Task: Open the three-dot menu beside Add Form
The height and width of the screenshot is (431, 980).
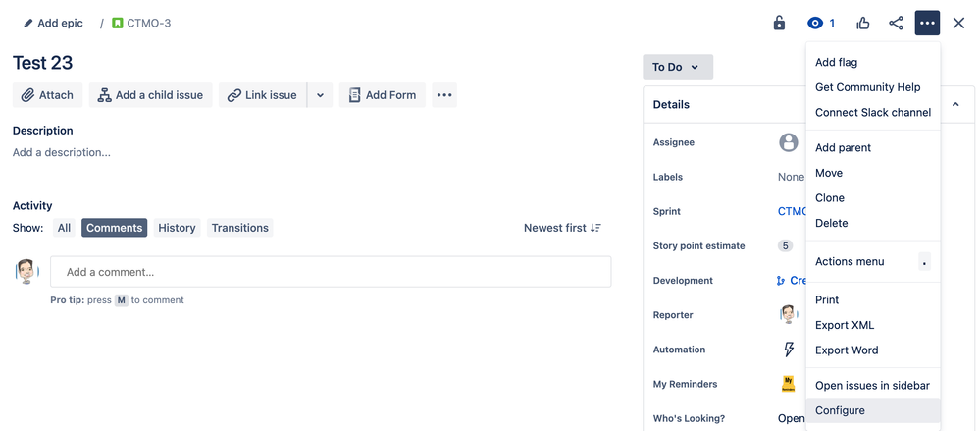Action: pos(444,95)
